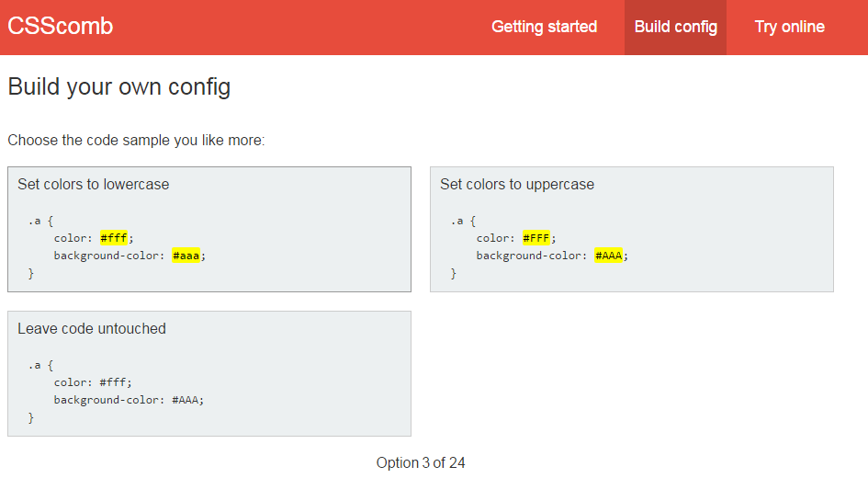The image size is (868, 478).
Task: Click the highlighted #AAA uppercase value
Action: tap(608, 256)
